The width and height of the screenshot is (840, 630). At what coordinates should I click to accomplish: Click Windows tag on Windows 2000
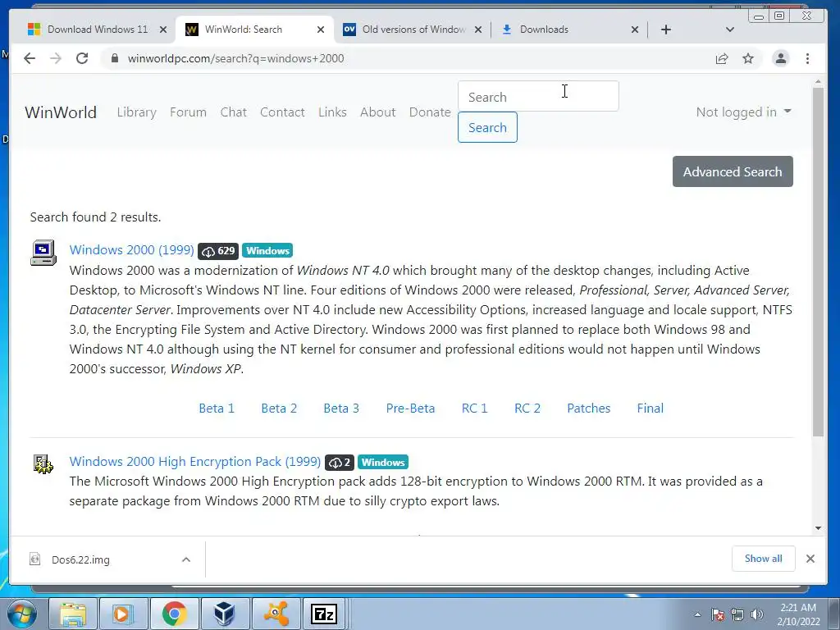(x=267, y=251)
